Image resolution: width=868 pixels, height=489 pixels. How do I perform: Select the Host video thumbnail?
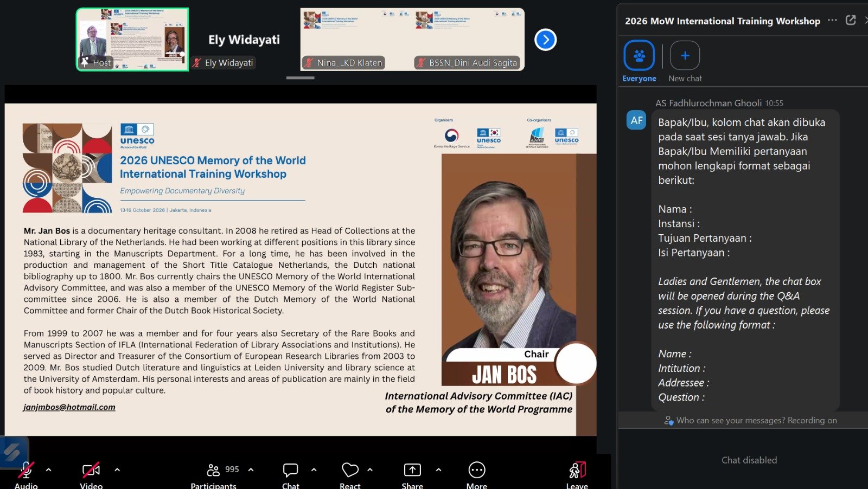pyautogui.click(x=132, y=40)
